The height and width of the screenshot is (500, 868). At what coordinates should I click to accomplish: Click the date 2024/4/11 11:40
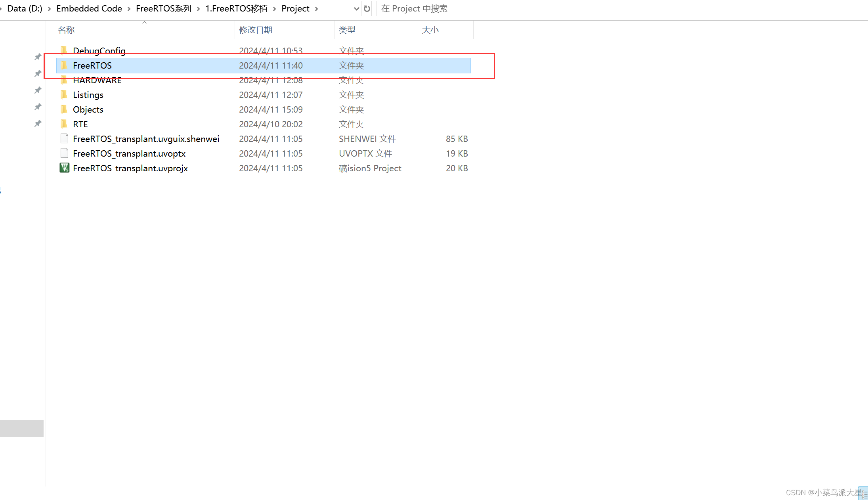coord(271,65)
